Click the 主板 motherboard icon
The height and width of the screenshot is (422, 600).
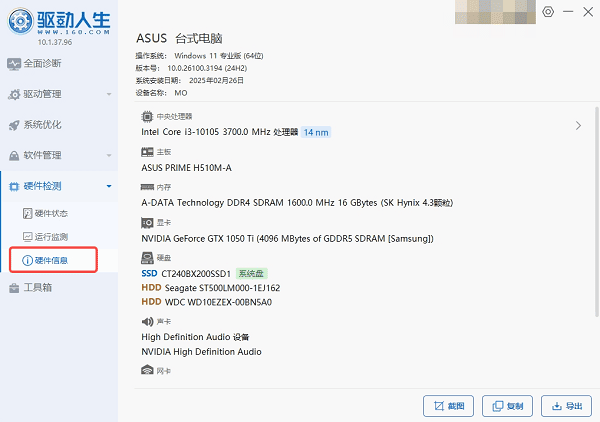click(x=147, y=152)
